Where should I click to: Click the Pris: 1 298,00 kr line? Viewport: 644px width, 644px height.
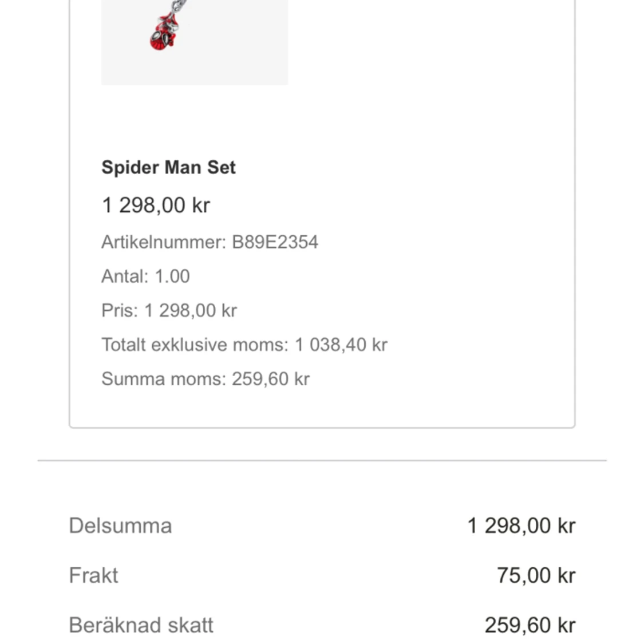pos(169,311)
